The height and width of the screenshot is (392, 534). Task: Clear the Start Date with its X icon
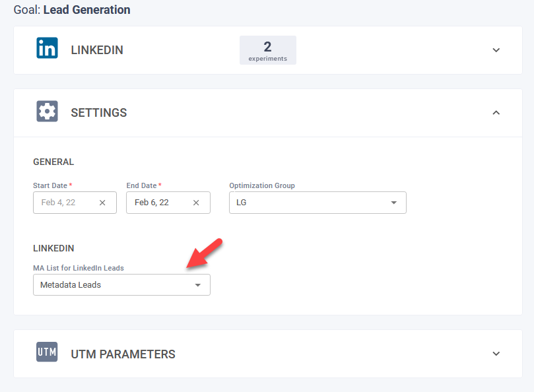pyautogui.click(x=102, y=203)
